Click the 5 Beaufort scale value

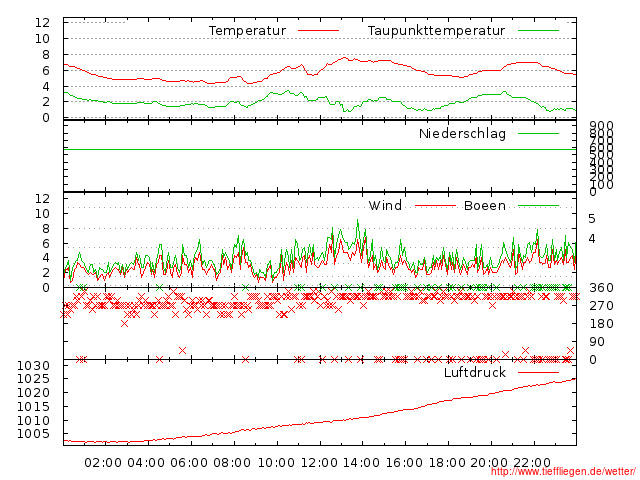point(592,219)
